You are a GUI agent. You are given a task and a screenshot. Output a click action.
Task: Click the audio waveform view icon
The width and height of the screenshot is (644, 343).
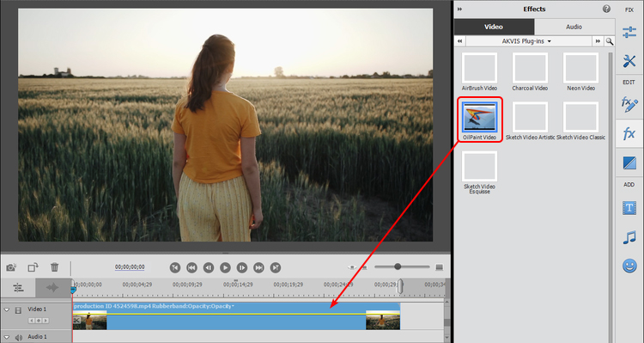(52, 288)
